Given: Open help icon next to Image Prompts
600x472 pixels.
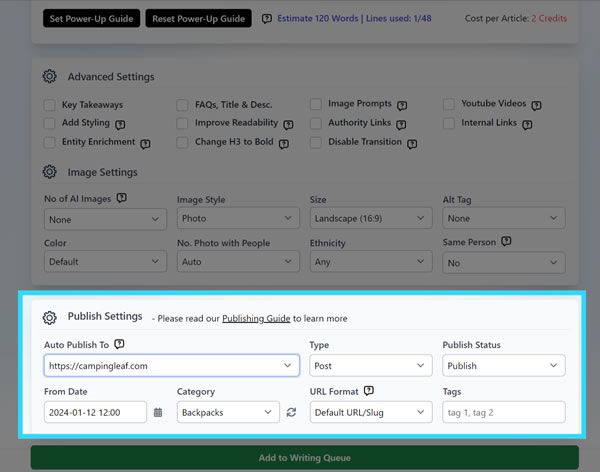Looking at the screenshot, I should pos(402,105).
